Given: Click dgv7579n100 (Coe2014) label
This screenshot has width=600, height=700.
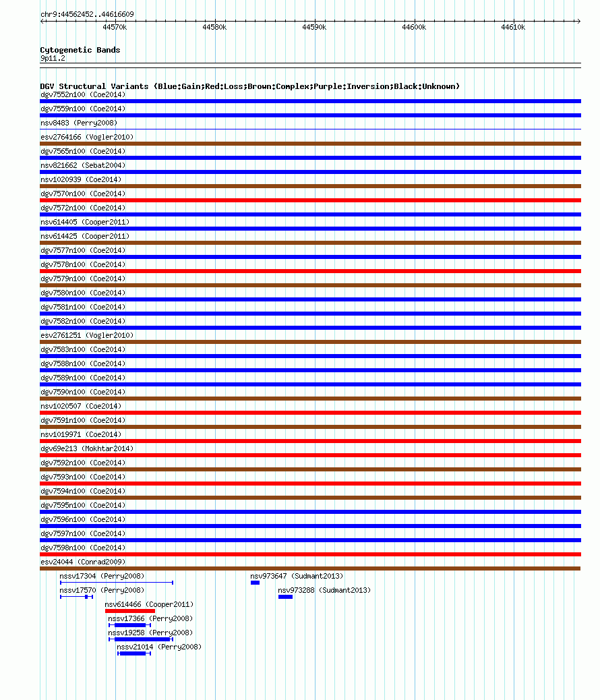Looking at the screenshot, I should 83,279.
